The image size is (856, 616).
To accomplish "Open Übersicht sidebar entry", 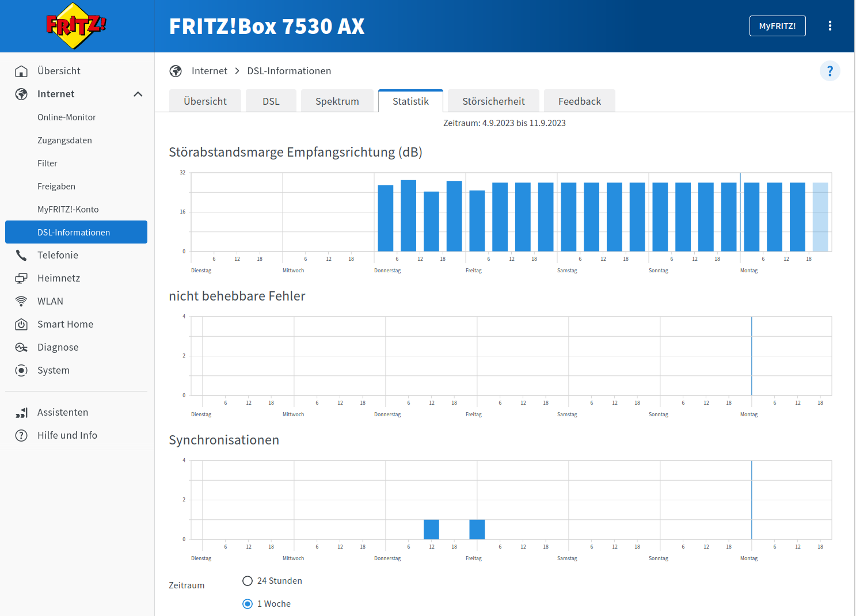I will (x=76, y=71).
